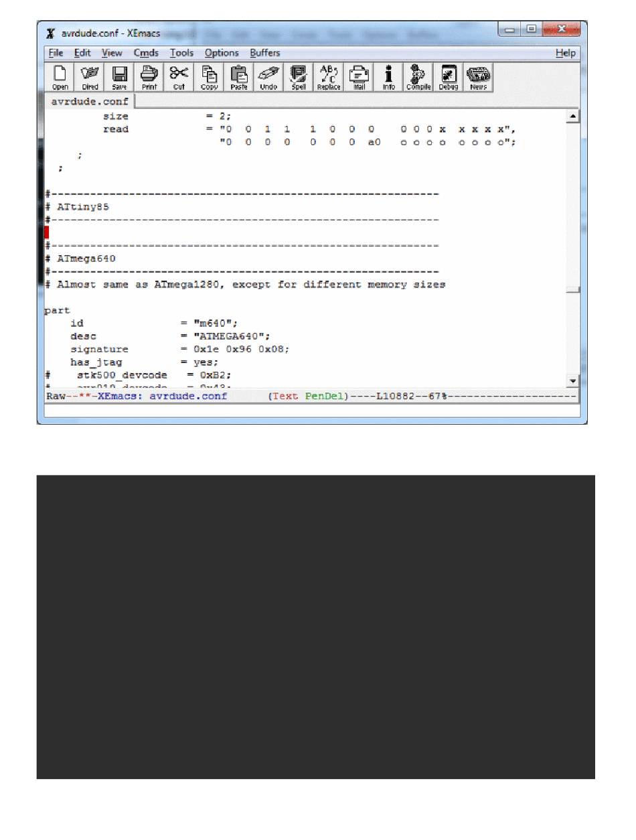Viewport: 636px width, 840px height.
Task: Open the Buffers menu
Action: tap(265, 53)
